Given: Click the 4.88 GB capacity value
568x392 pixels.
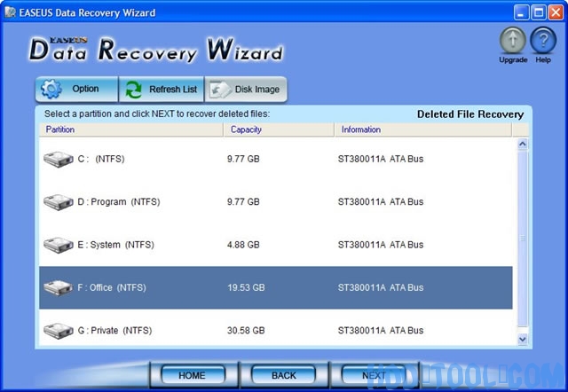Looking at the screenshot, I should [x=243, y=245].
